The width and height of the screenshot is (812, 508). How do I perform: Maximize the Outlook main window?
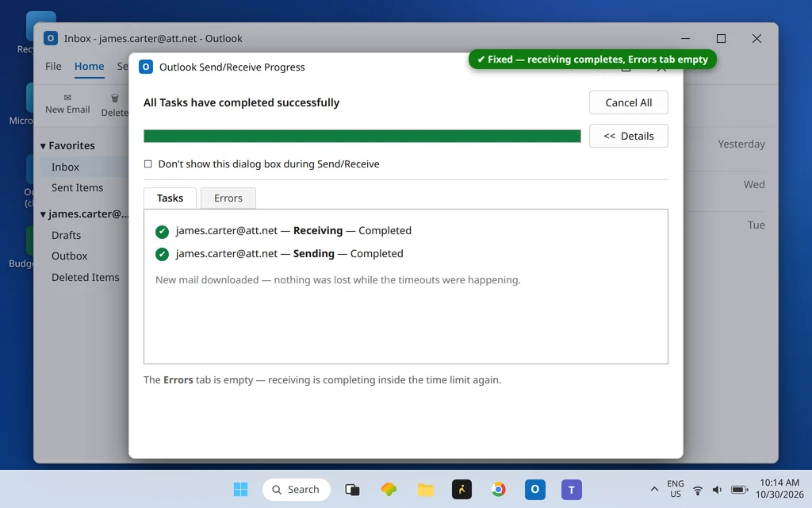click(x=721, y=38)
